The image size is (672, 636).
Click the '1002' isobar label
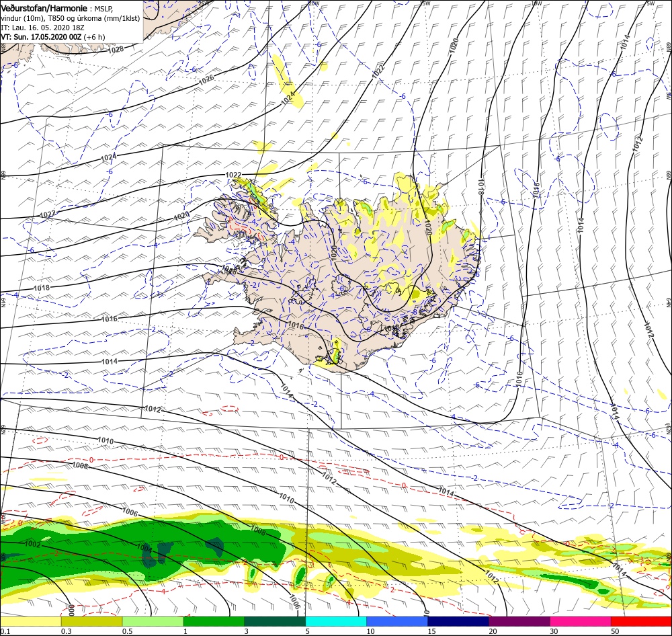pos(32,545)
